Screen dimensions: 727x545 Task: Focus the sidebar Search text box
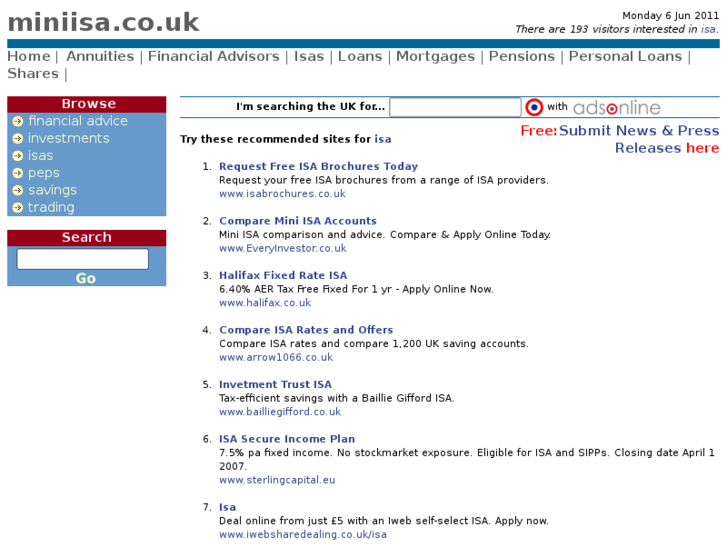[83, 259]
